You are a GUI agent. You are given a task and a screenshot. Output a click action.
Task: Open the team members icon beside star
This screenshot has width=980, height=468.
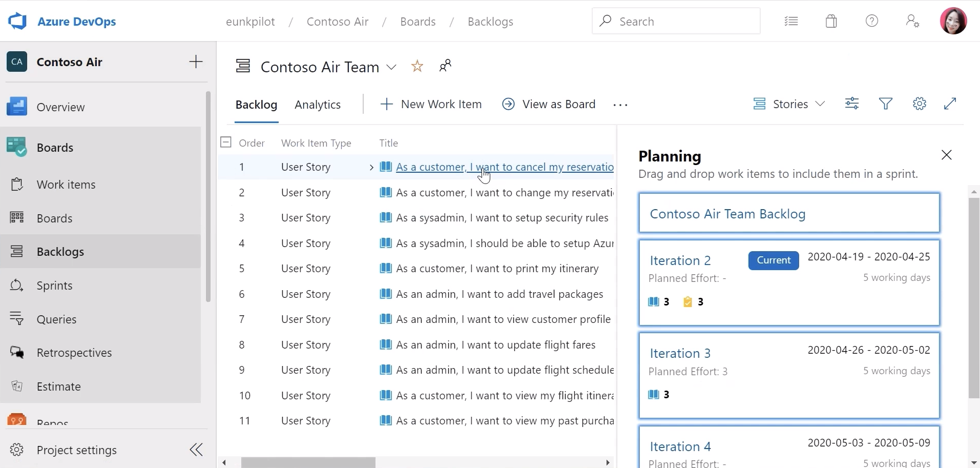coord(446,66)
